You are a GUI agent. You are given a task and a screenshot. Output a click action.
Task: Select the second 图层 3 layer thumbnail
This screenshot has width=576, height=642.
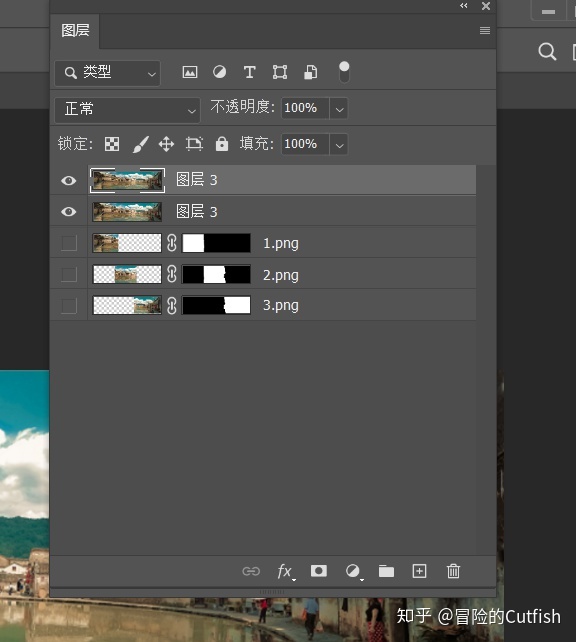(127, 212)
